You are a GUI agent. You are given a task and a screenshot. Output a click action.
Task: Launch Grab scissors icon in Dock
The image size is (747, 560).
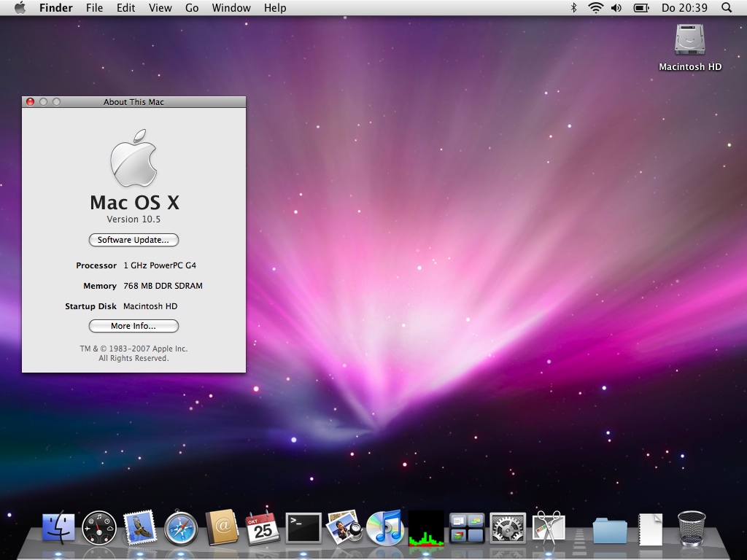pos(549,528)
